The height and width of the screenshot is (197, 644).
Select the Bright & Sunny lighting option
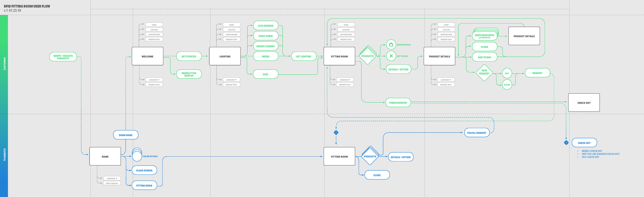[x=266, y=46]
